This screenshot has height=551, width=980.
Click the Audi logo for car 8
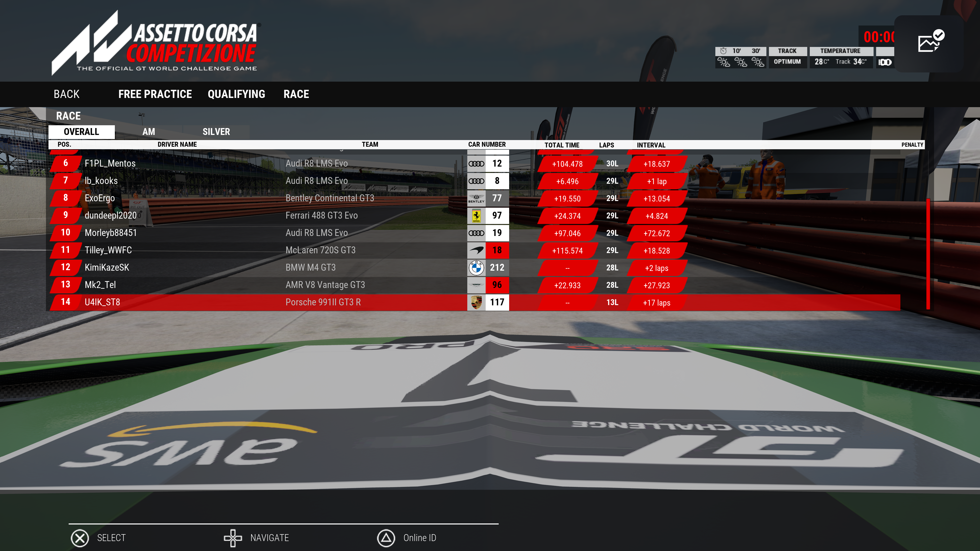tap(476, 181)
